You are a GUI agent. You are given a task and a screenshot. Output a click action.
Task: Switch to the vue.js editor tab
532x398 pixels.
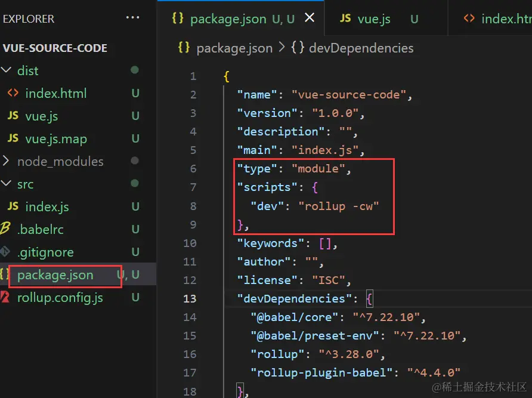click(x=386, y=18)
